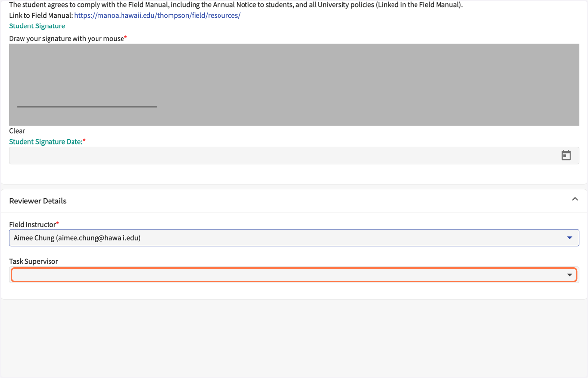Click the Task Supervisor label
This screenshot has width=588, height=378.
(34, 261)
